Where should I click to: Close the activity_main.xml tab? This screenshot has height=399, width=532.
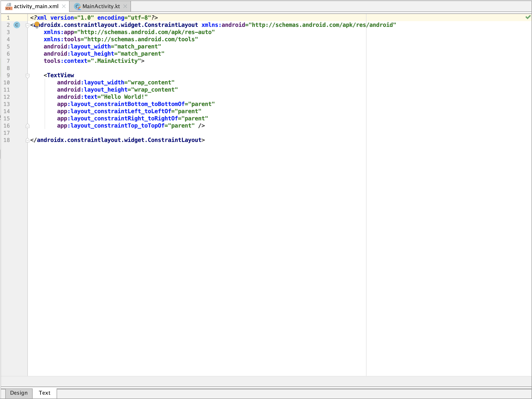(x=64, y=6)
